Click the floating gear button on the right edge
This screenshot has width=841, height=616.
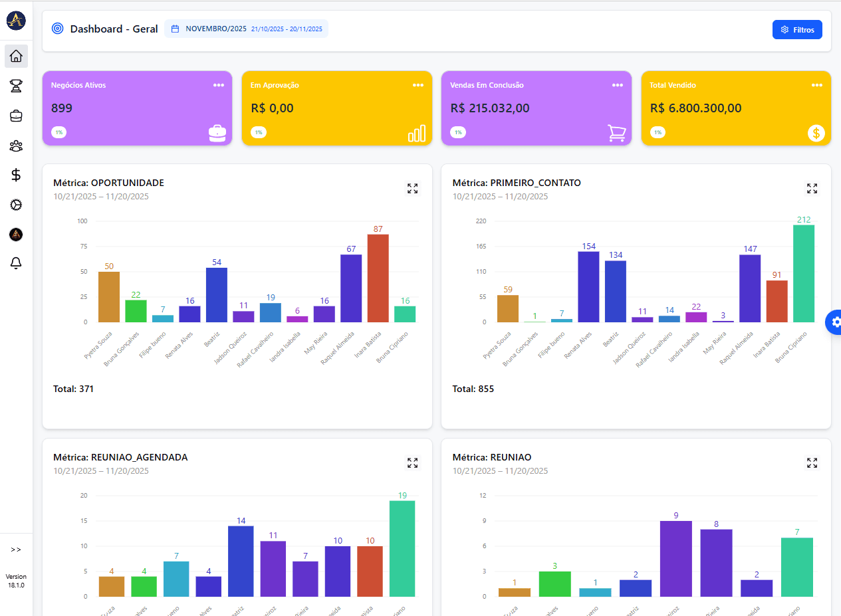tap(835, 322)
